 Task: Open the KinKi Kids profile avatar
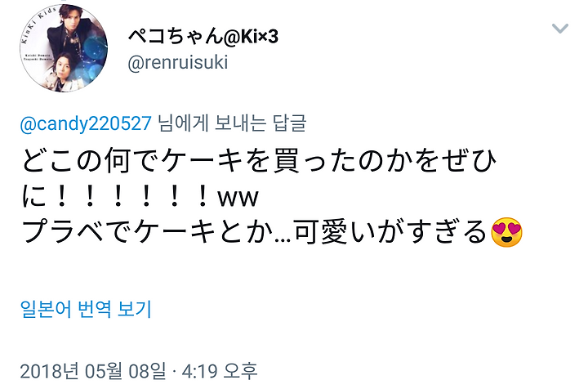click(x=64, y=48)
